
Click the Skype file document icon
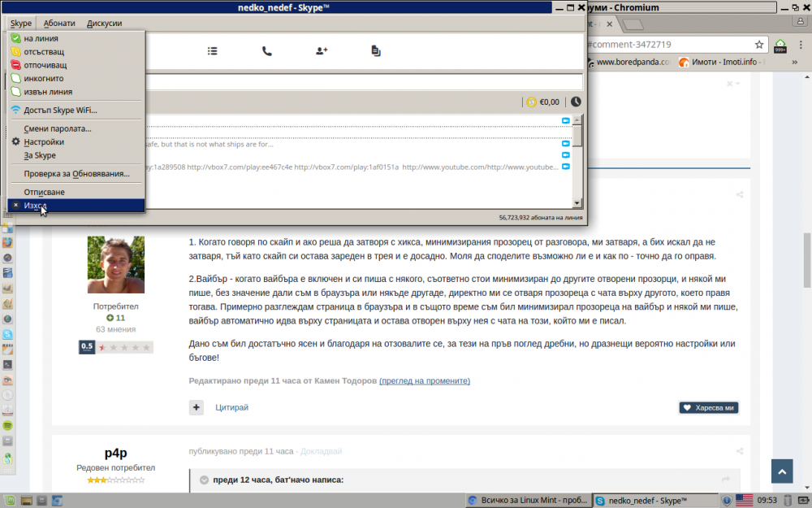[x=376, y=51]
